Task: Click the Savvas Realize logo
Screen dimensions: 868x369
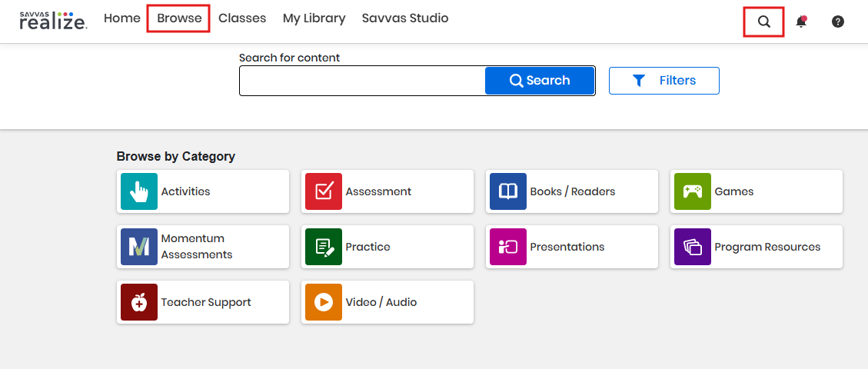Action: click(x=53, y=20)
